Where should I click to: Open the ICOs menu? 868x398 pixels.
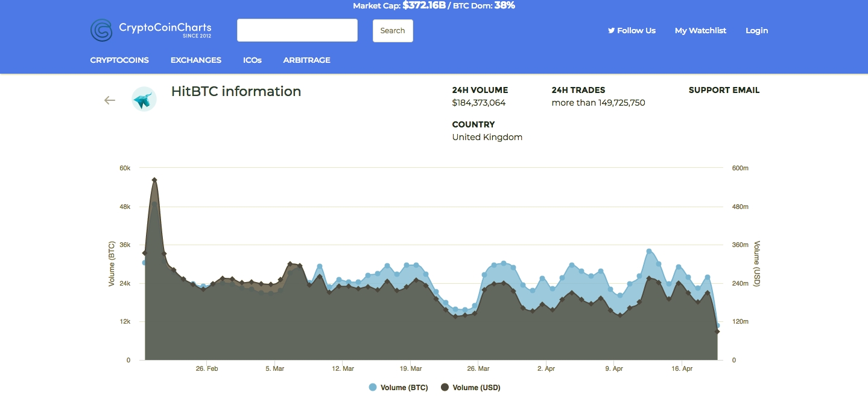(252, 60)
